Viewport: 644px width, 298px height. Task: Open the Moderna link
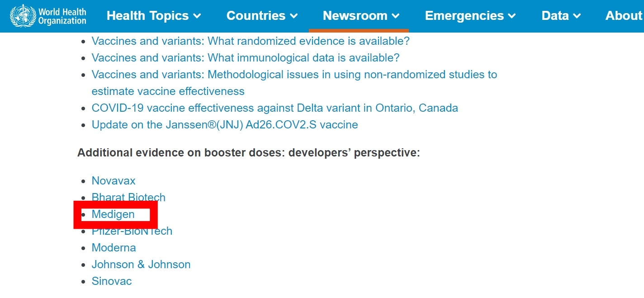point(114,248)
